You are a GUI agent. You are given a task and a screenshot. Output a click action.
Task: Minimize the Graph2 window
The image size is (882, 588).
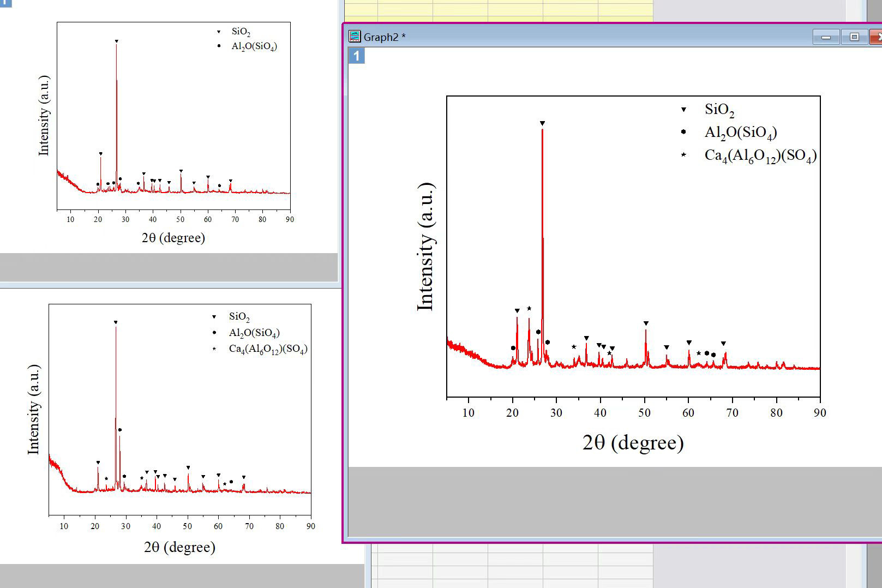coord(826,37)
